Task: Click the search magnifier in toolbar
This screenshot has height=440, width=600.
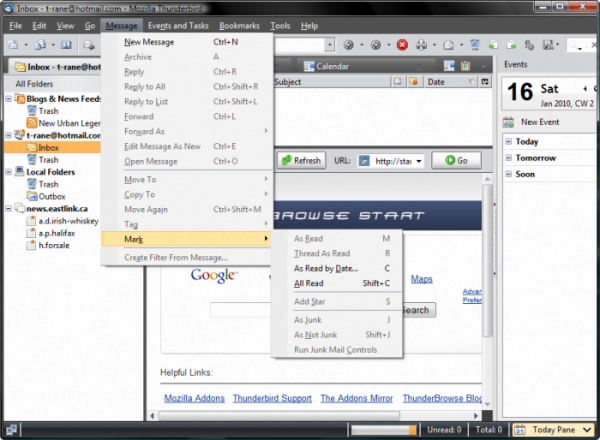Action: point(573,45)
